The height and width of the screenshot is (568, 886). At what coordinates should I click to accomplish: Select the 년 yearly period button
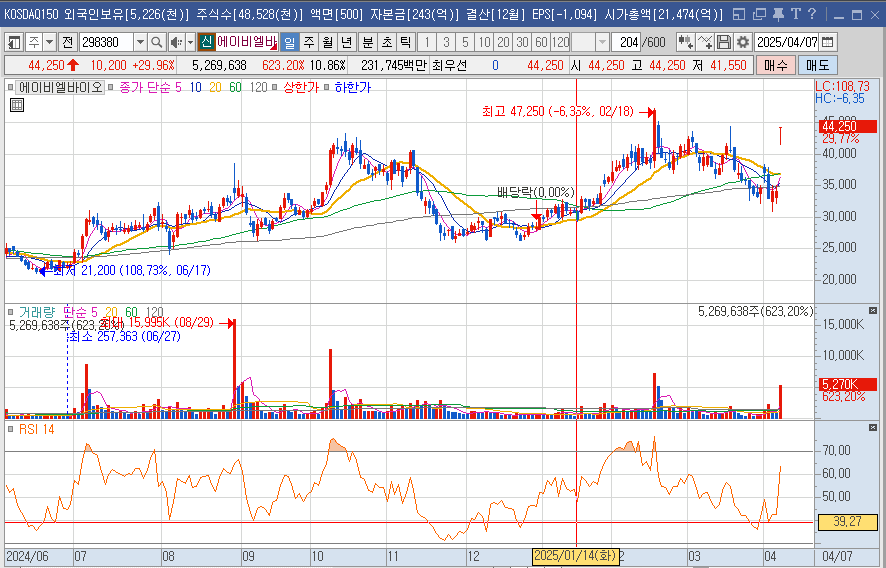(348, 42)
